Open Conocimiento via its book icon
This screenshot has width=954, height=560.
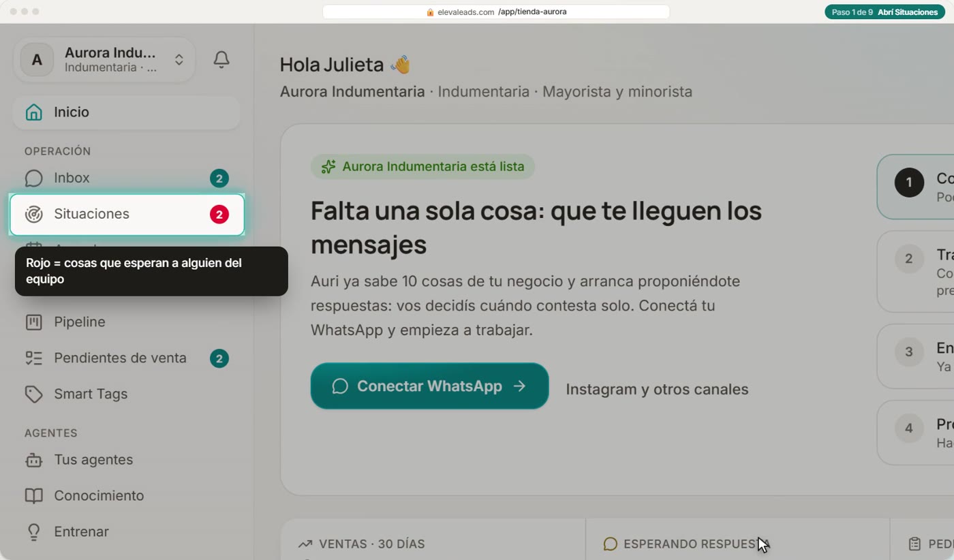(x=33, y=496)
